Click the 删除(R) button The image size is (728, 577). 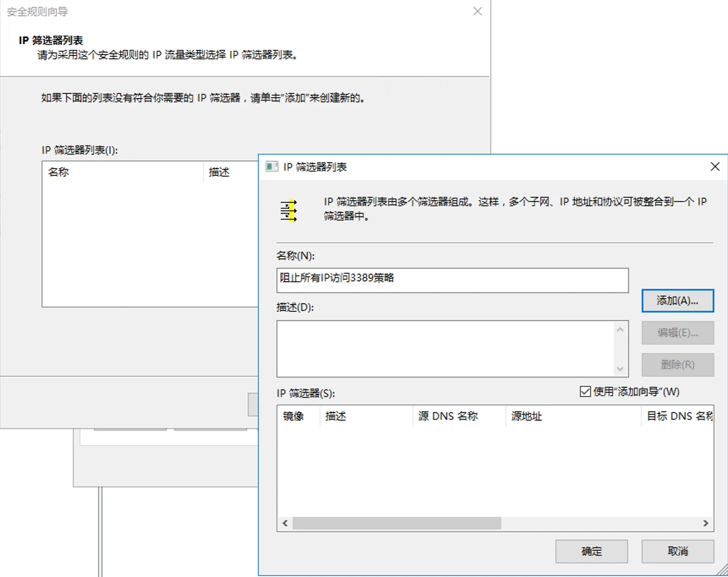coord(677,365)
